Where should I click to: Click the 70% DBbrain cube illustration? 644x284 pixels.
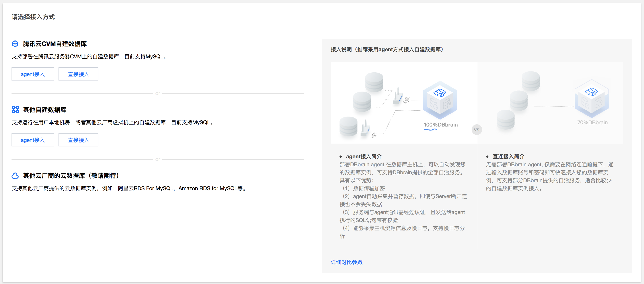tap(591, 98)
